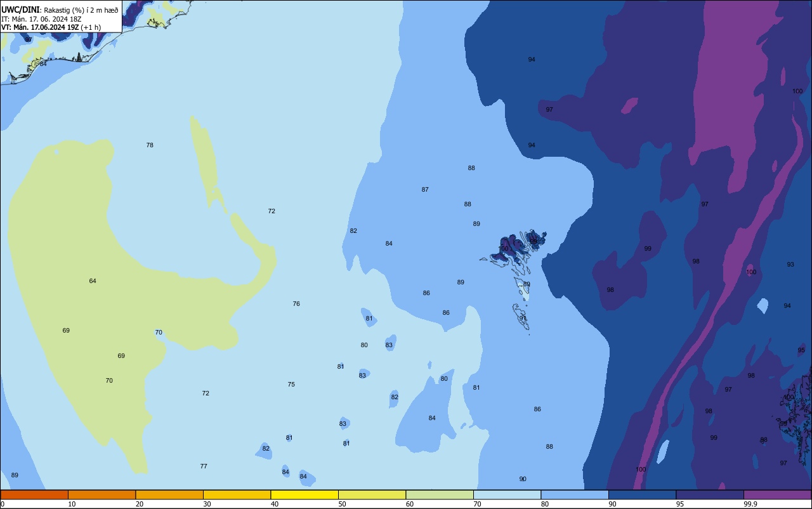
Task: Click the map value '75'
Action: point(291,385)
